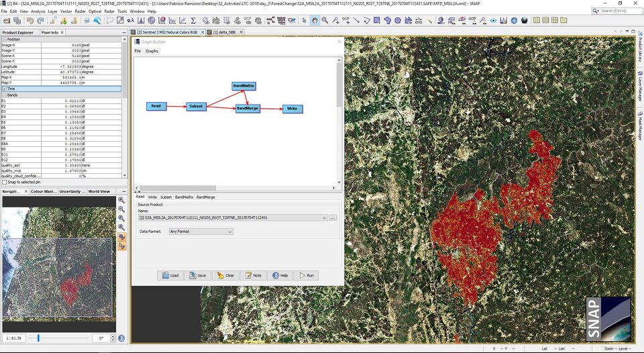The height and width of the screenshot is (353, 644).
Task: Open the editor tab list dropdown arrow
Action: click(628, 31)
